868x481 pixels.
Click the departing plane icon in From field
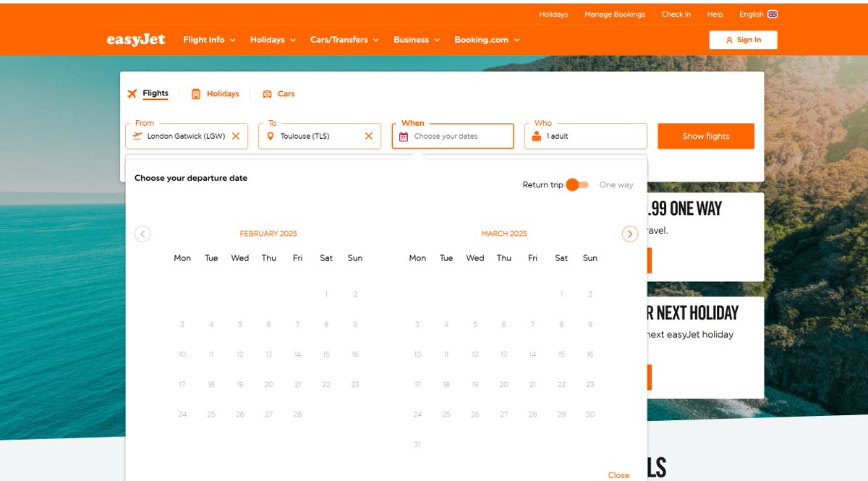pos(137,136)
